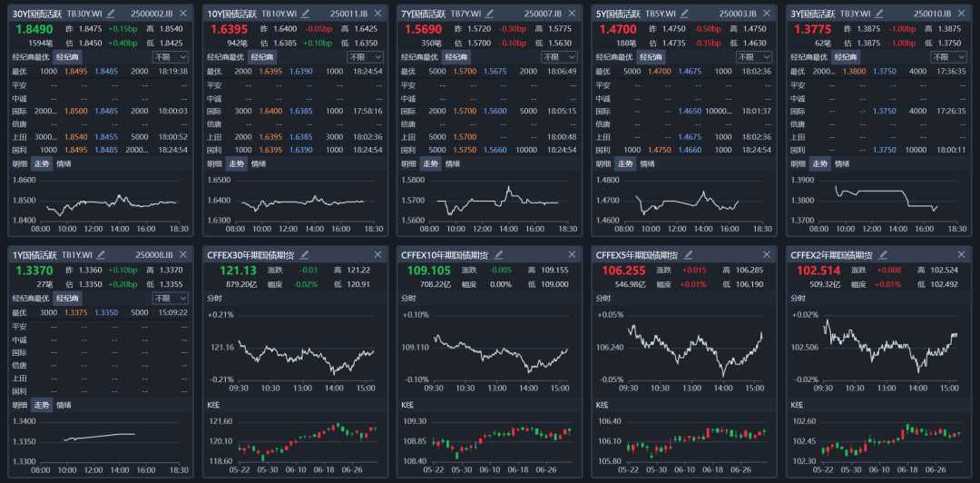This screenshot has width=980, height=483.
Task: Click bond code 250011.IB in 10Y header
Action: pos(348,13)
